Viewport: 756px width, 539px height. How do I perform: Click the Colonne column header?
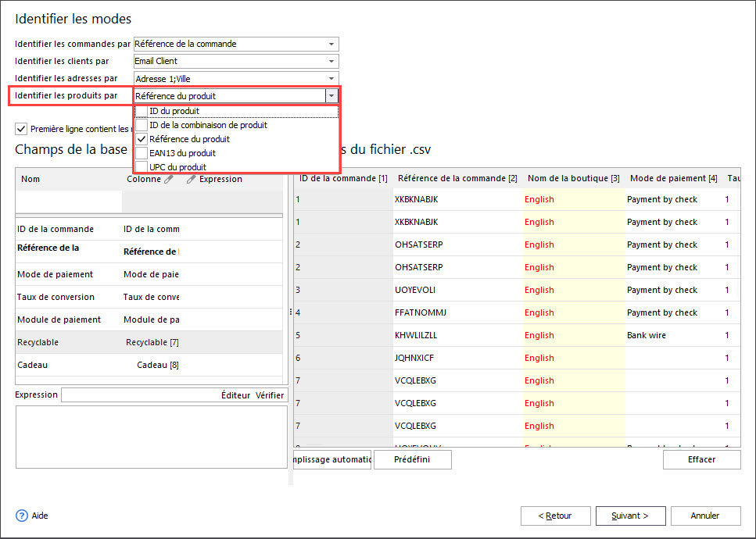[x=144, y=179]
